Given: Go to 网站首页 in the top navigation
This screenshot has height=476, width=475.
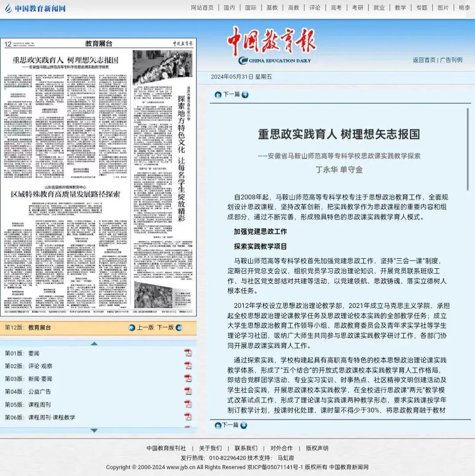Looking at the screenshot, I should click(202, 8).
